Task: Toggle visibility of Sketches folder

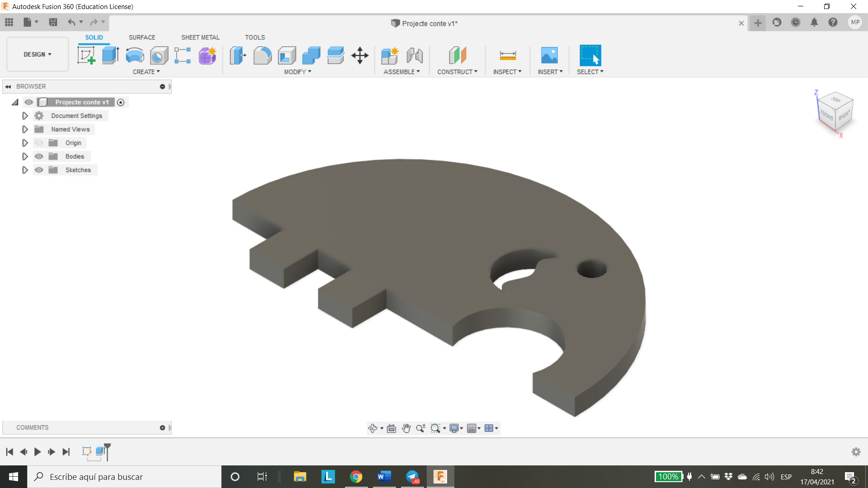Action: tap(39, 170)
